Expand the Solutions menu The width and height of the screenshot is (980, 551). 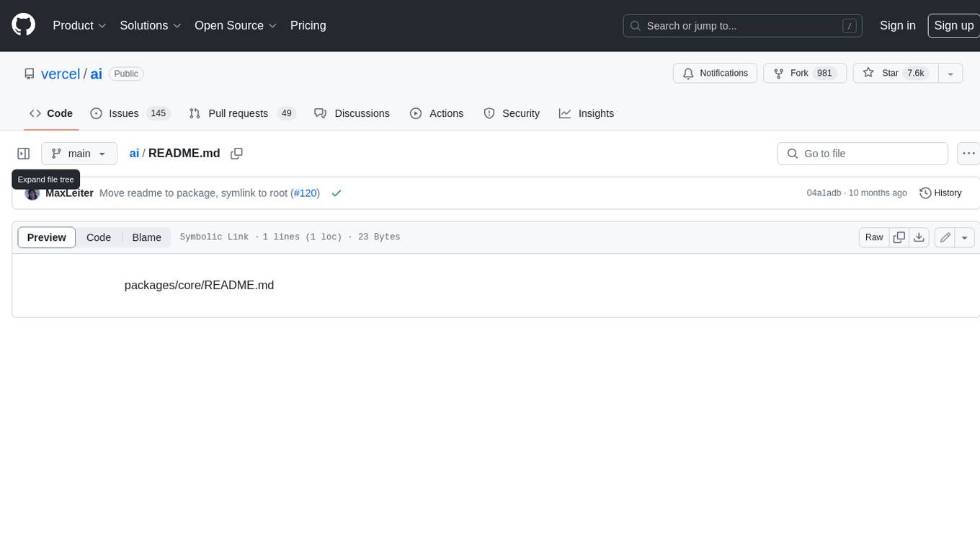pos(150,25)
